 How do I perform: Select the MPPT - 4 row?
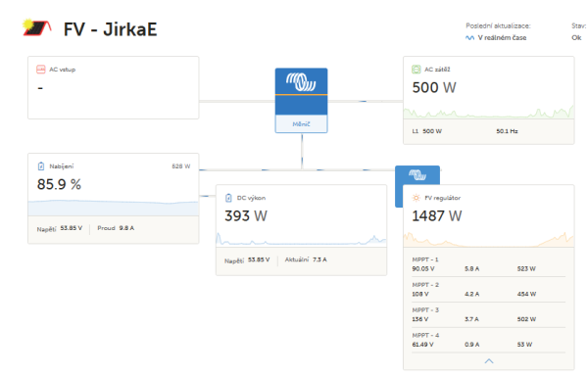click(489, 340)
